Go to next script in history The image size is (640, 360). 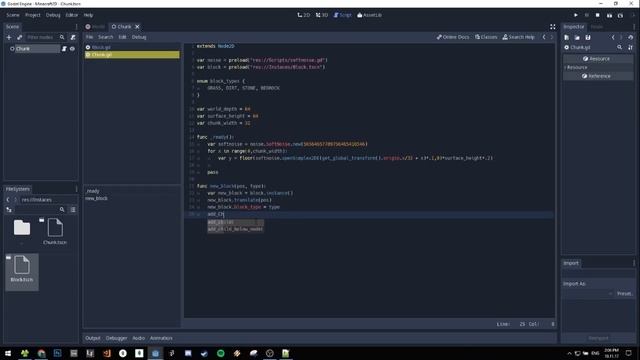pos(552,37)
